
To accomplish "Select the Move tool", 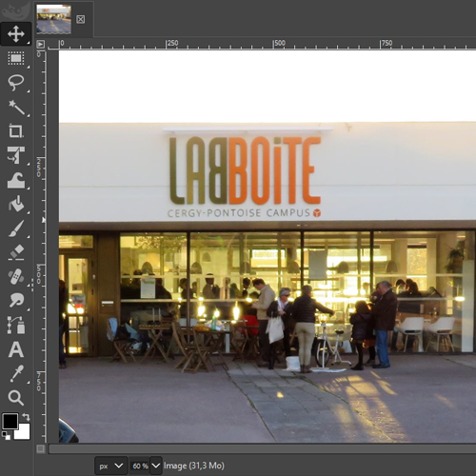I will click(16, 33).
